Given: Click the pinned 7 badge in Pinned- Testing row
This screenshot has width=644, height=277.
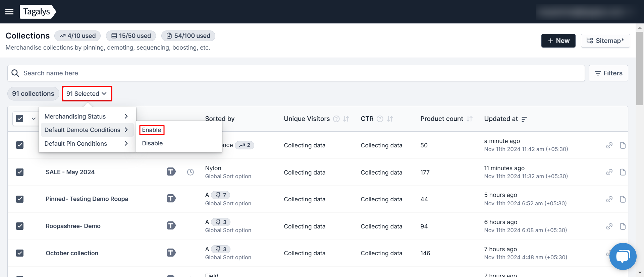Looking at the screenshot, I should click(221, 195).
